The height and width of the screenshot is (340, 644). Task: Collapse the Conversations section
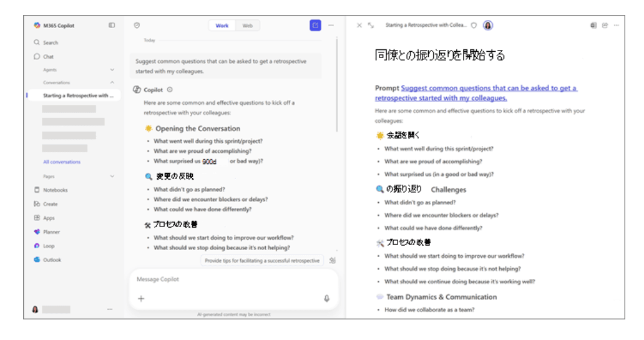click(112, 82)
